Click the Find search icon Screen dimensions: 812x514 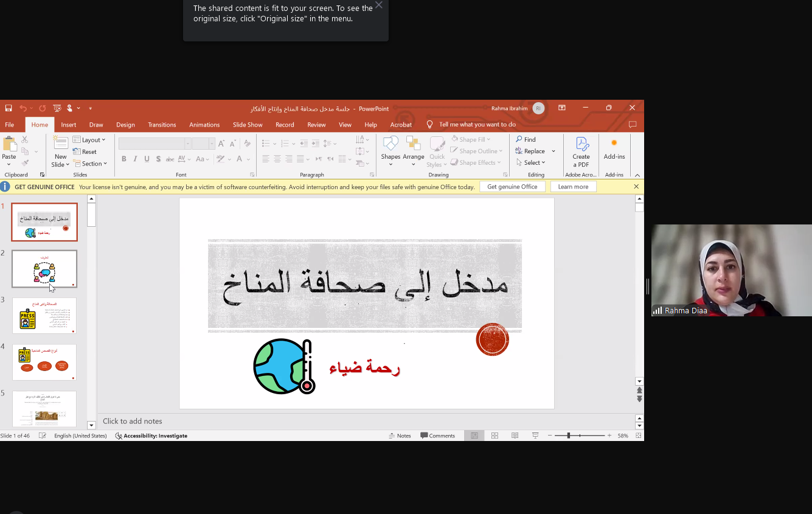[526, 139]
